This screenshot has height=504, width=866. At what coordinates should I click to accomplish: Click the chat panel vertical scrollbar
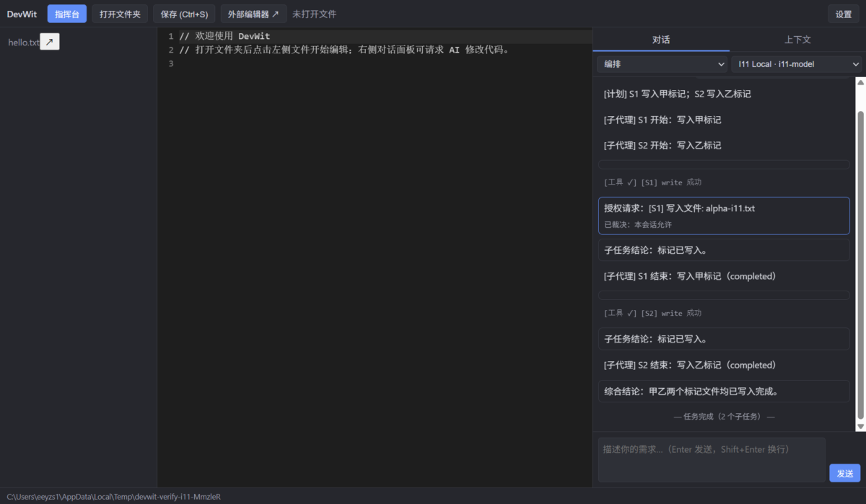click(x=860, y=263)
